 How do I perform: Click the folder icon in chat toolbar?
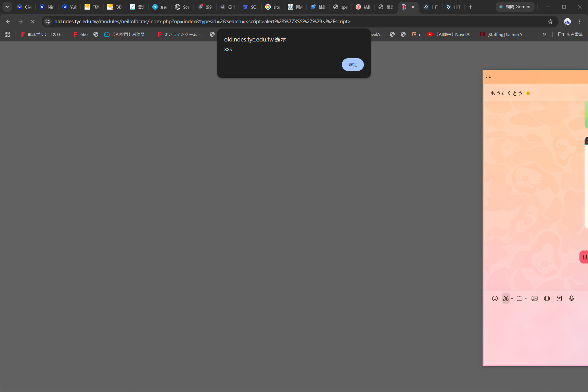(520, 298)
